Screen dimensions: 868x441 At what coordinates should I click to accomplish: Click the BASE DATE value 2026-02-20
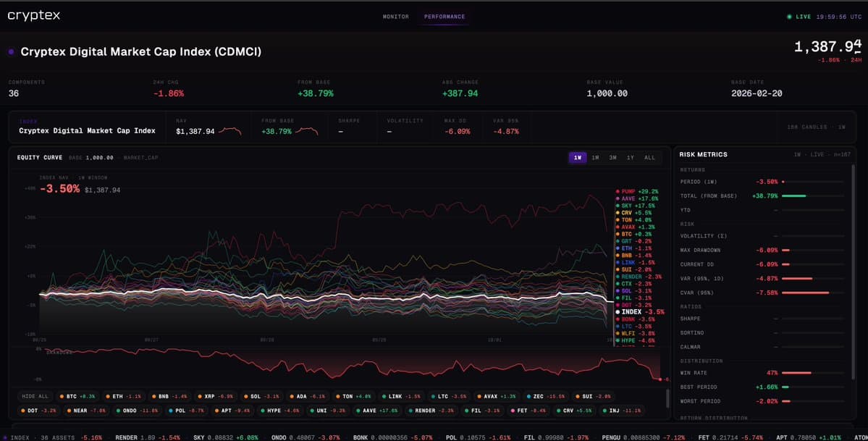pos(757,93)
